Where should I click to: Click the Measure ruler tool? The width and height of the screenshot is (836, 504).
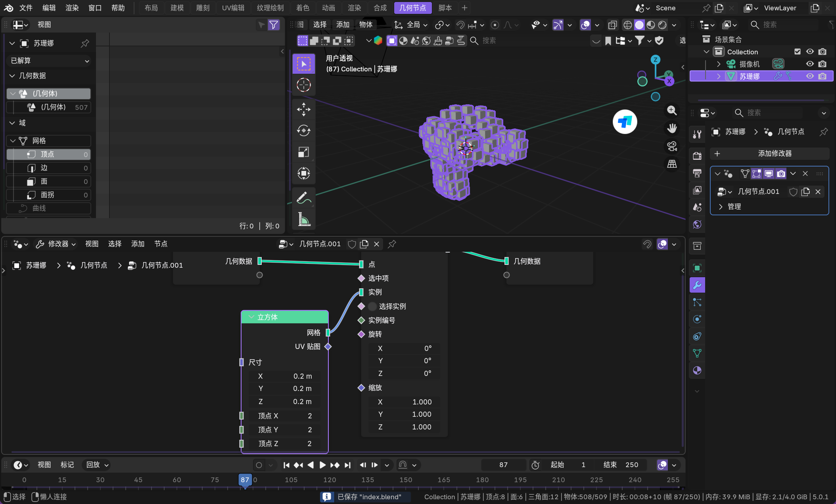tap(303, 219)
